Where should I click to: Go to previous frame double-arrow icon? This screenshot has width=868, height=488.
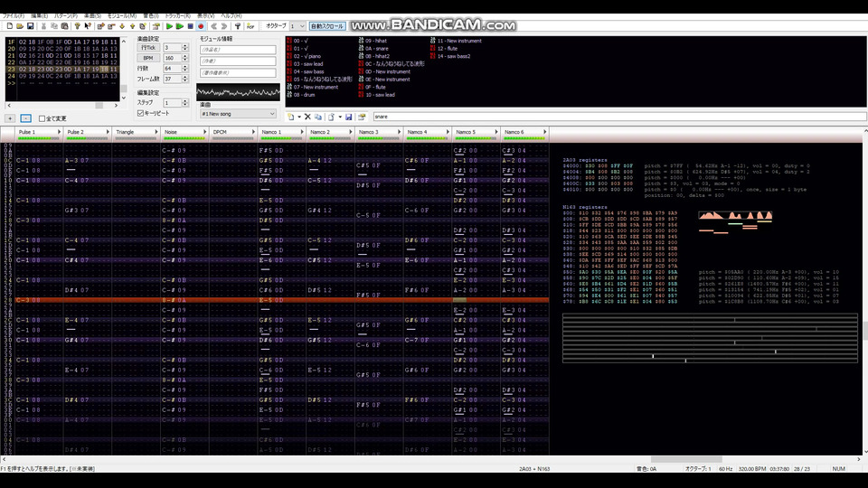coord(213,26)
